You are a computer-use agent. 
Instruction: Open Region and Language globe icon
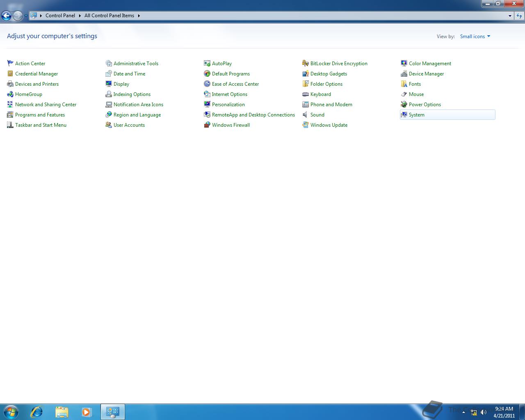[109, 114]
